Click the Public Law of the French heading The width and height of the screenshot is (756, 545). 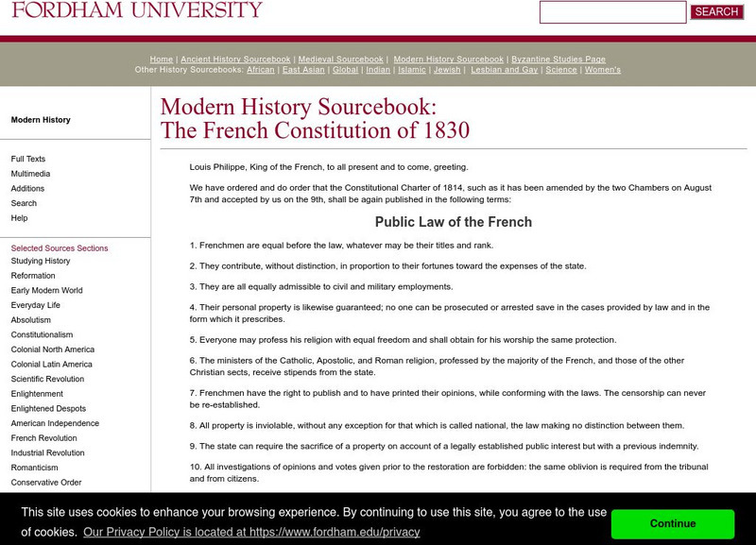tap(454, 222)
